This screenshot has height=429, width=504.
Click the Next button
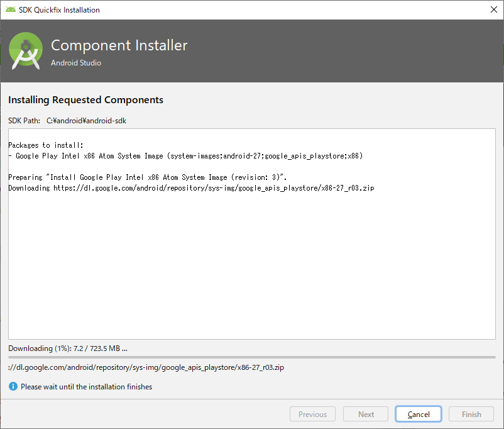tap(366, 415)
